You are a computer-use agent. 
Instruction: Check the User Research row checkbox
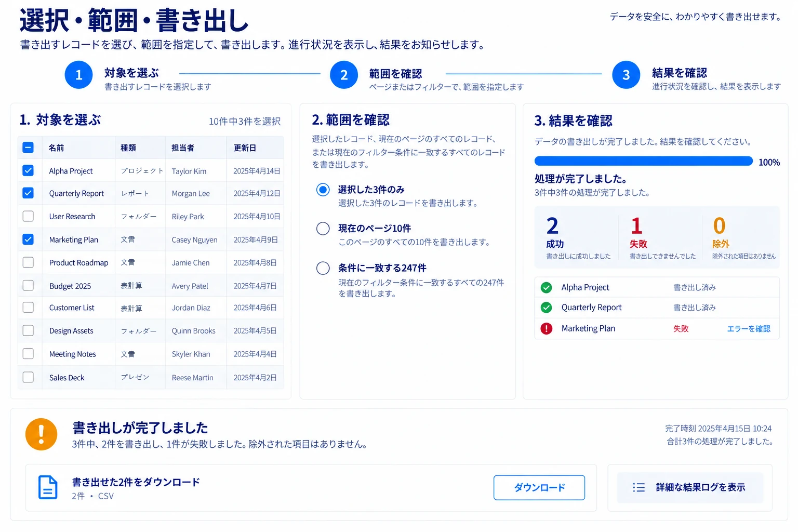[x=28, y=216]
